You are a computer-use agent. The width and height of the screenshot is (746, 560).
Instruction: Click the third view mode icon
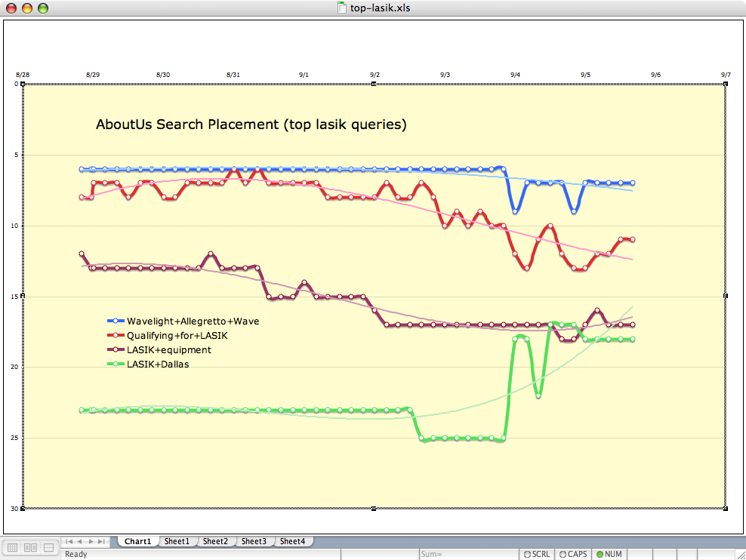(49, 547)
